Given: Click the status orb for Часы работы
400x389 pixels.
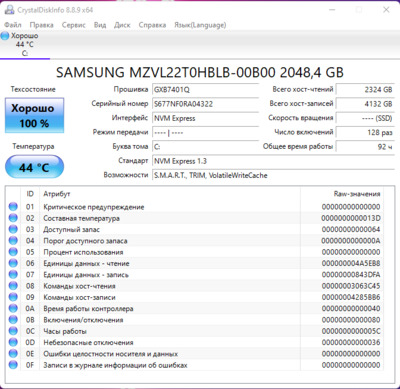Looking at the screenshot, I should click(13, 331).
